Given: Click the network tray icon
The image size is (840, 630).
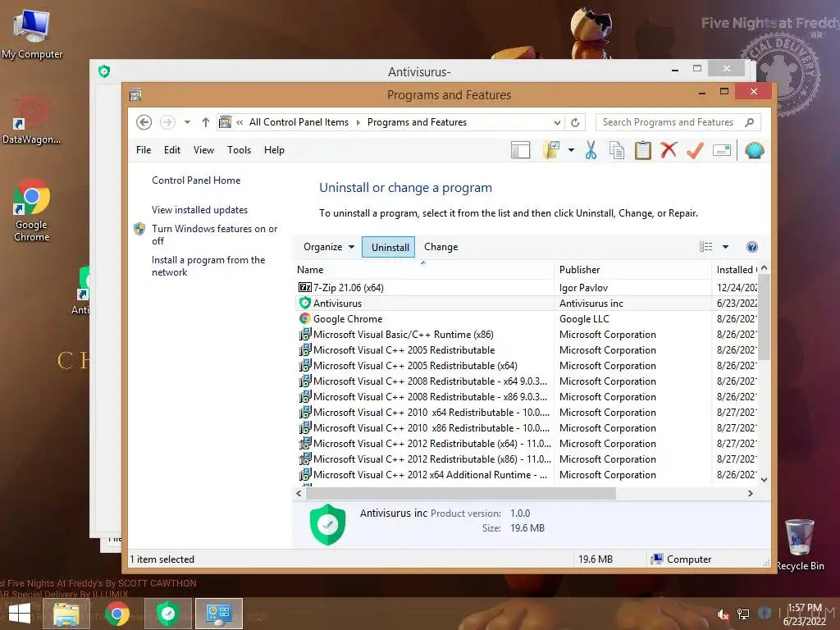Looking at the screenshot, I should [x=743, y=614].
